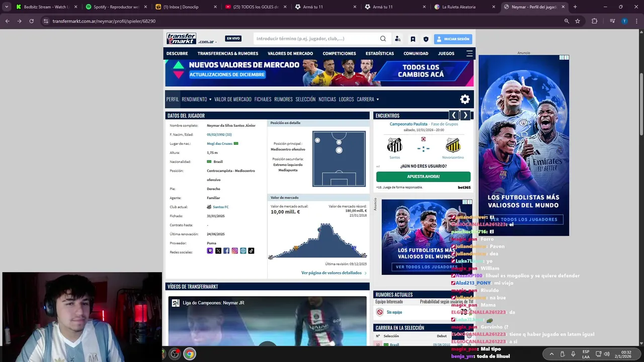644x362 pixels.
Task: Show previous match in Encuentros
Action: pos(454,116)
